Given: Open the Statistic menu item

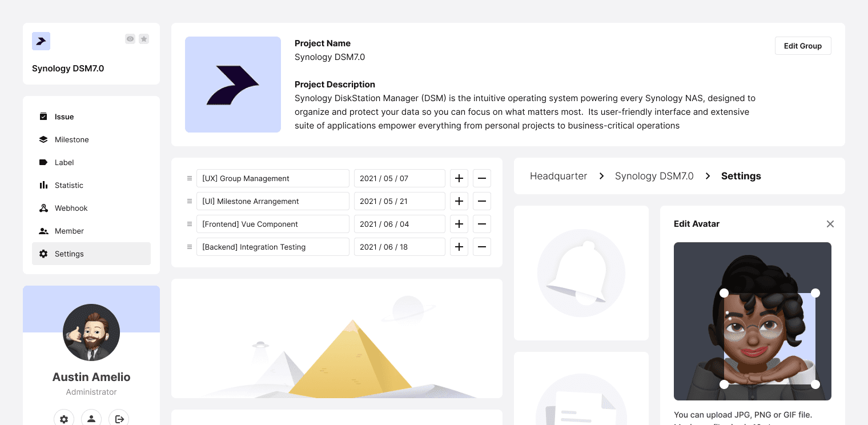Looking at the screenshot, I should [x=91, y=185].
